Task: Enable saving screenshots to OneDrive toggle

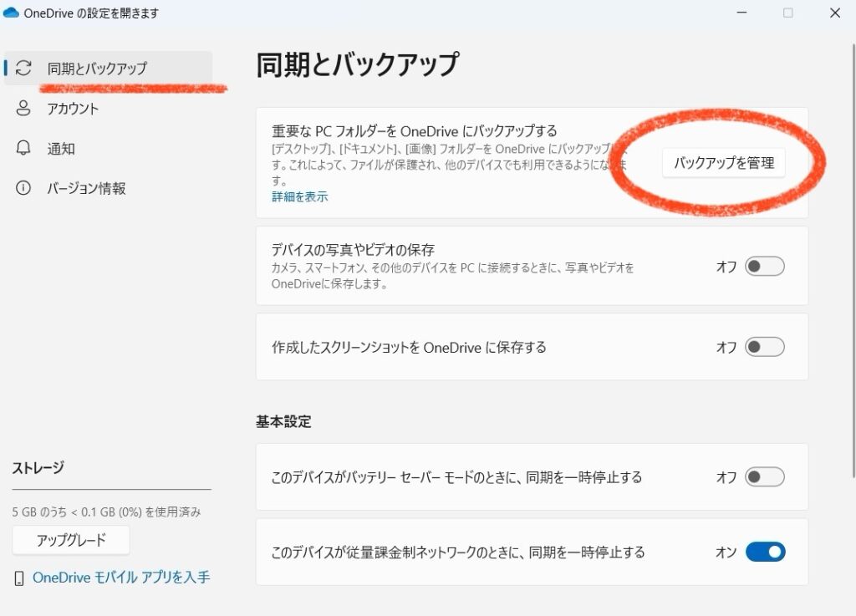Action: [765, 347]
